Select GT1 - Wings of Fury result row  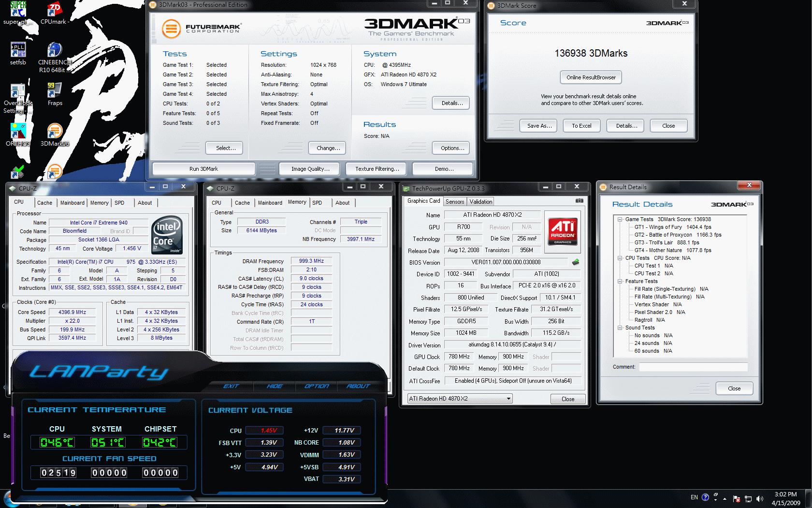pos(673,227)
